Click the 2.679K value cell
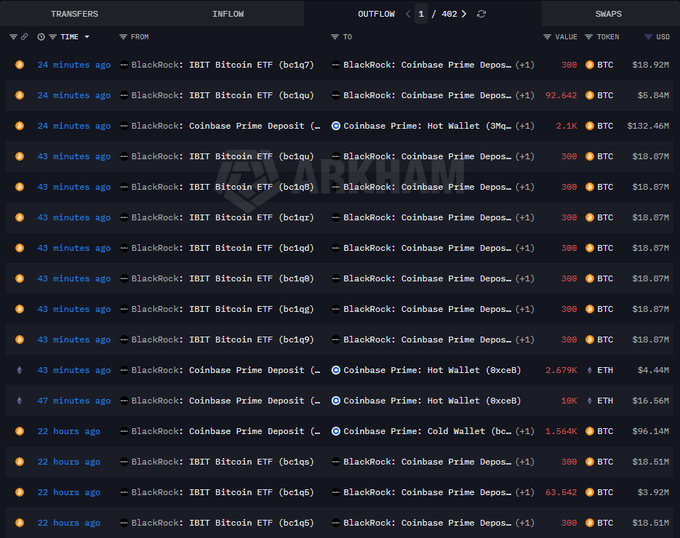Viewport: 680px width, 538px height. pyautogui.click(x=561, y=370)
